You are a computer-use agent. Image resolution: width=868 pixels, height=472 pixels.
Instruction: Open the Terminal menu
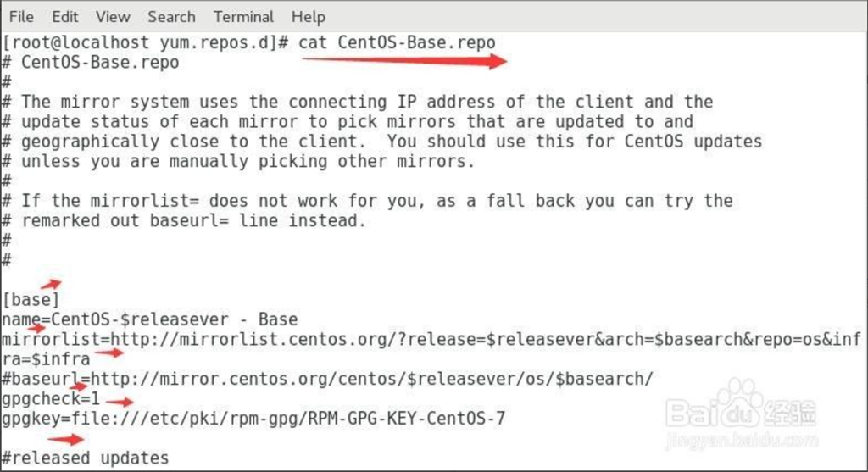pyautogui.click(x=243, y=17)
